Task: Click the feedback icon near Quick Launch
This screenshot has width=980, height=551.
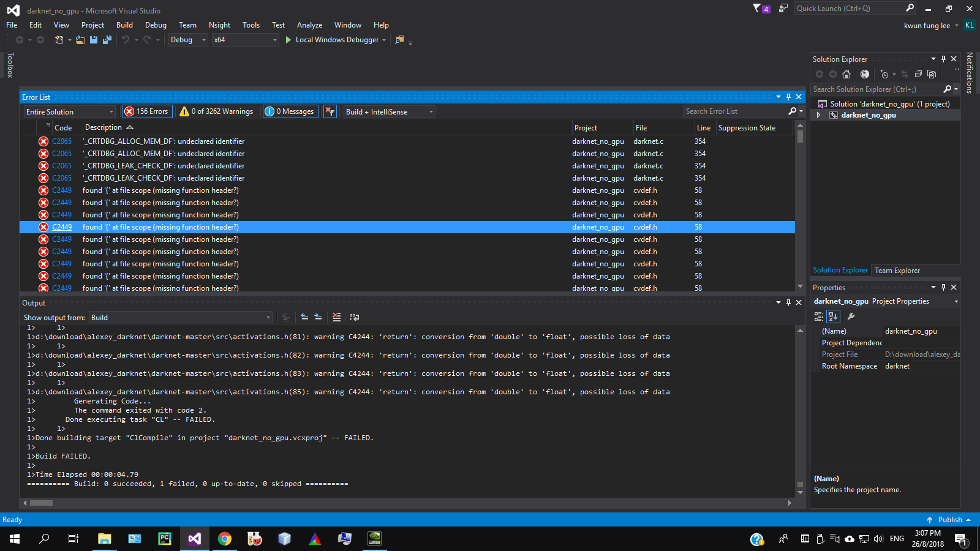Action: pyautogui.click(x=783, y=9)
